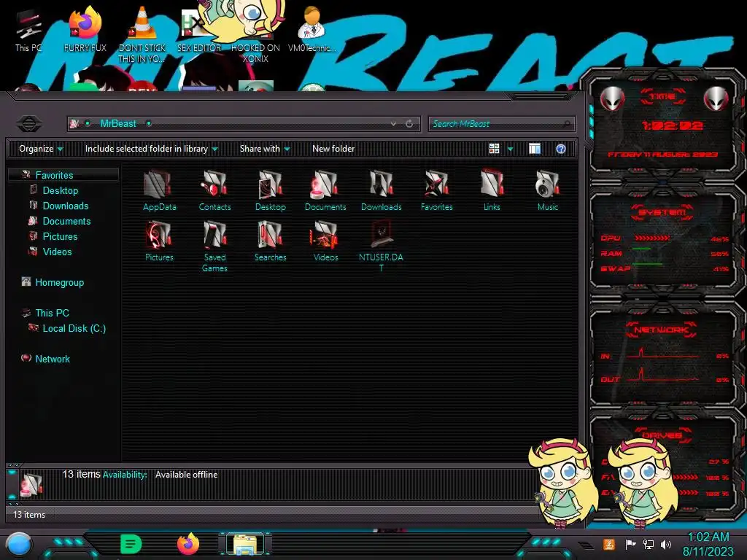Select the NTUSER.DAT file
The height and width of the screenshot is (560, 747).
[x=381, y=246]
